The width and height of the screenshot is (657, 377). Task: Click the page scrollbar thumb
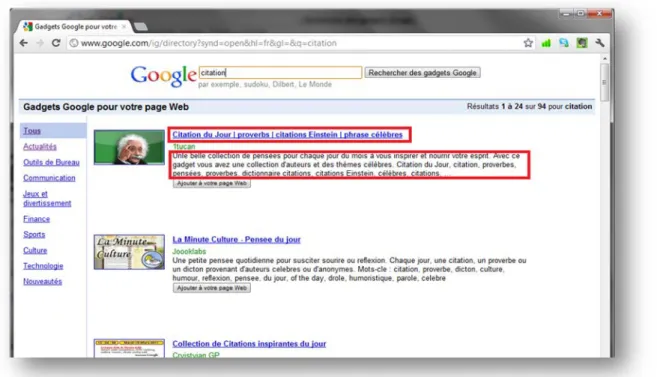[604, 83]
